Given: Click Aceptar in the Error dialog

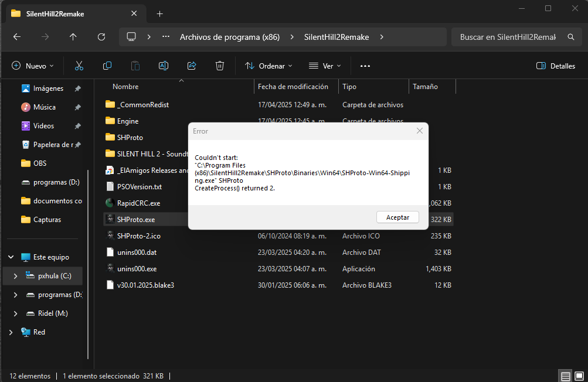Looking at the screenshot, I should click(x=397, y=217).
